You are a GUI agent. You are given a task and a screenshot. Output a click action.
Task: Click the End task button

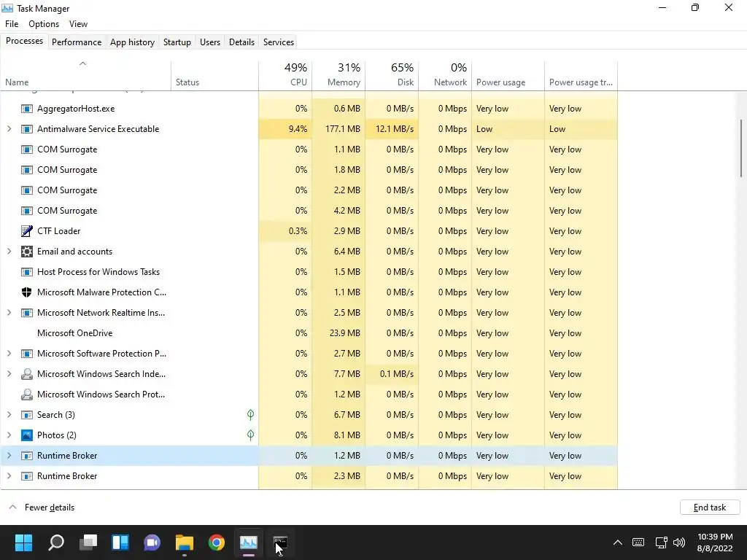point(710,507)
